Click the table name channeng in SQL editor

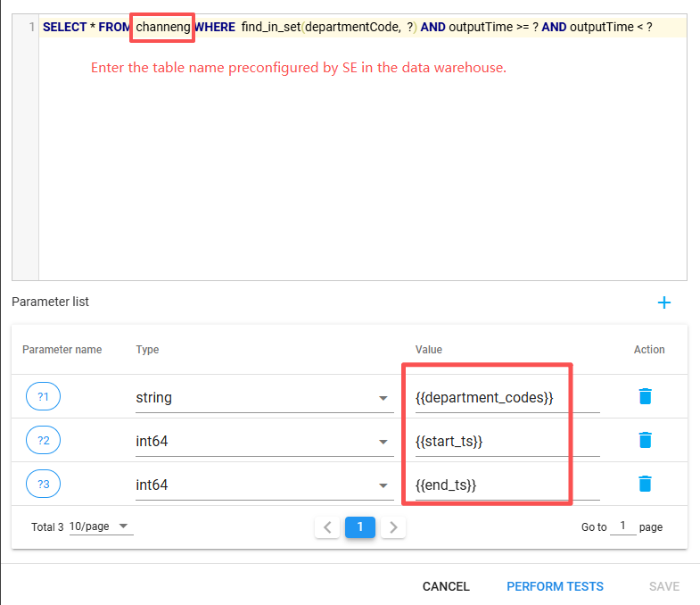point(162,28)
